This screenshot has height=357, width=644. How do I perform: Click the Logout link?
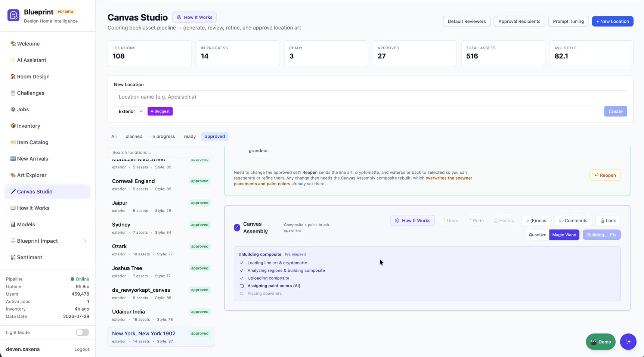tap(82, 350)
